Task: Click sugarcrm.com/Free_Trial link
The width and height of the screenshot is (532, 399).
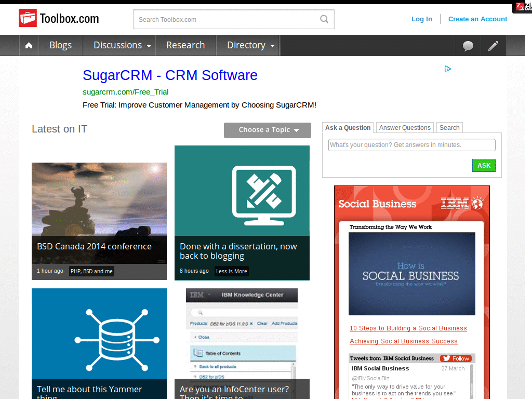Action: coord(126,92)
